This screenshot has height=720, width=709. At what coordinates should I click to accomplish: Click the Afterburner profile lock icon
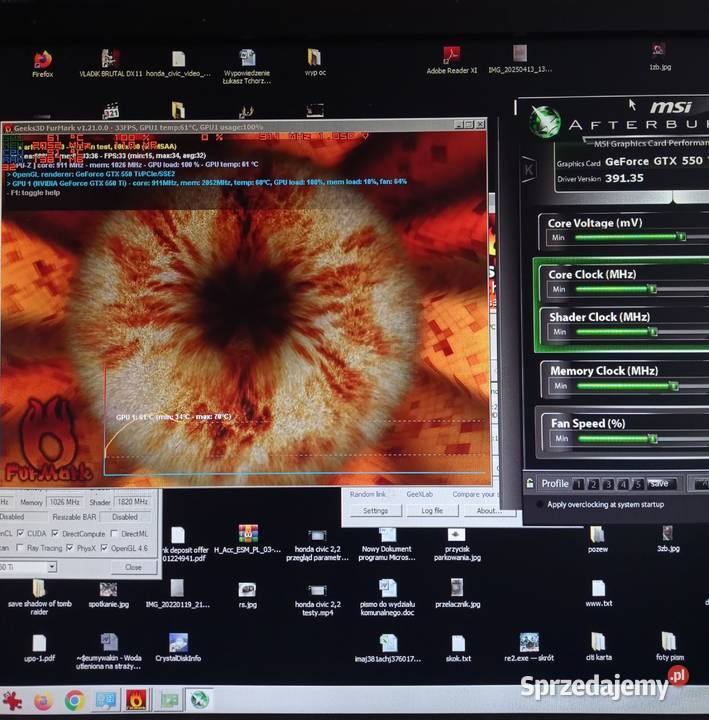click(x=530, y=484)
